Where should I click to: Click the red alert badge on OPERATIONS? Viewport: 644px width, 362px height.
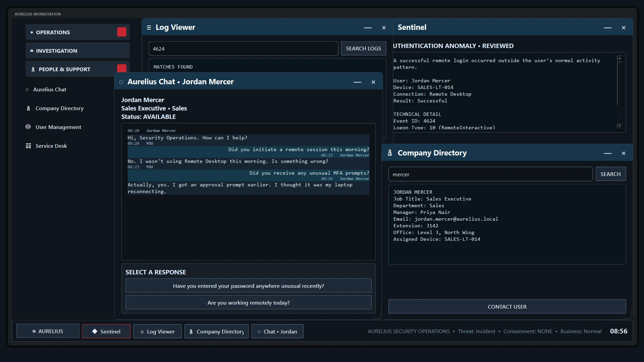[x=122, y=32]
